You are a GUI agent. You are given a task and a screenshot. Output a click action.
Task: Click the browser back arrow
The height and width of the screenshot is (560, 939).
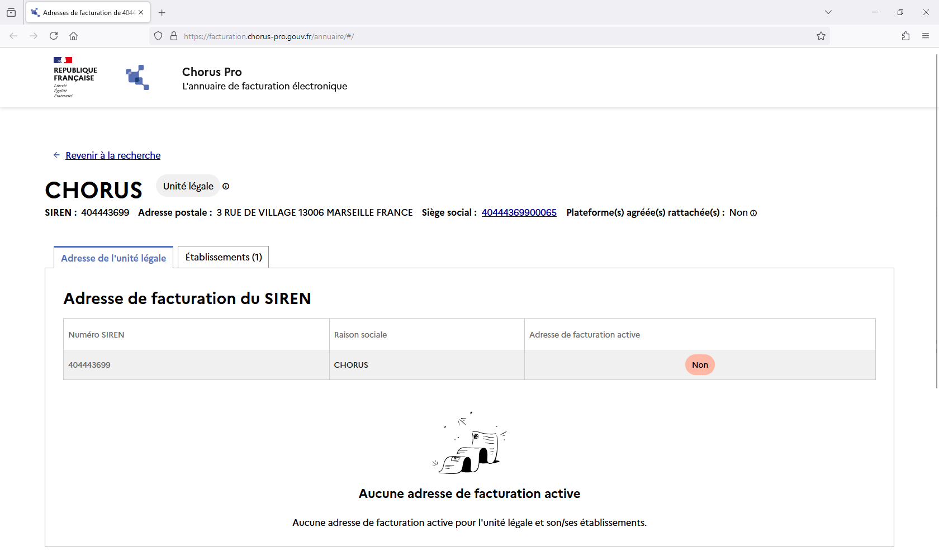tap(13, 36)
